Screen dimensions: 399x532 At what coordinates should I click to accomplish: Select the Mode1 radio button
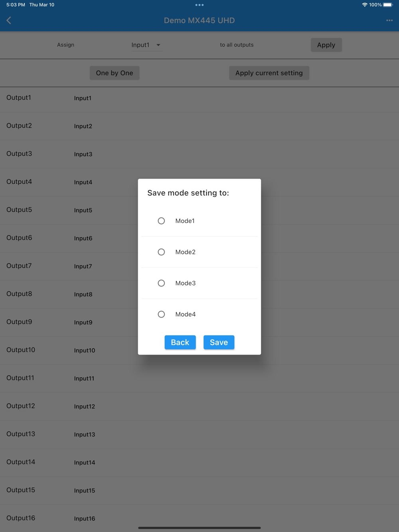coord(161,221)
